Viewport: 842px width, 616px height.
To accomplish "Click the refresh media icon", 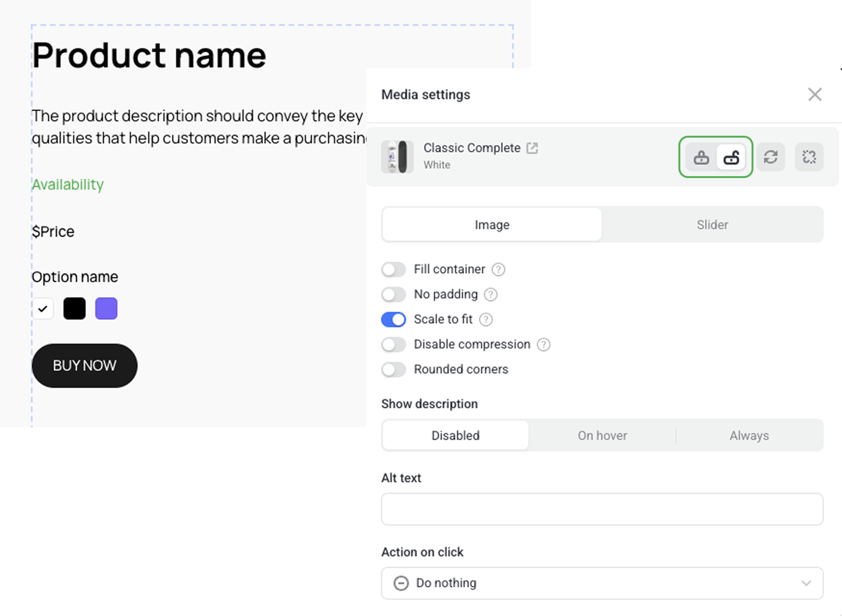I will 771,157.
